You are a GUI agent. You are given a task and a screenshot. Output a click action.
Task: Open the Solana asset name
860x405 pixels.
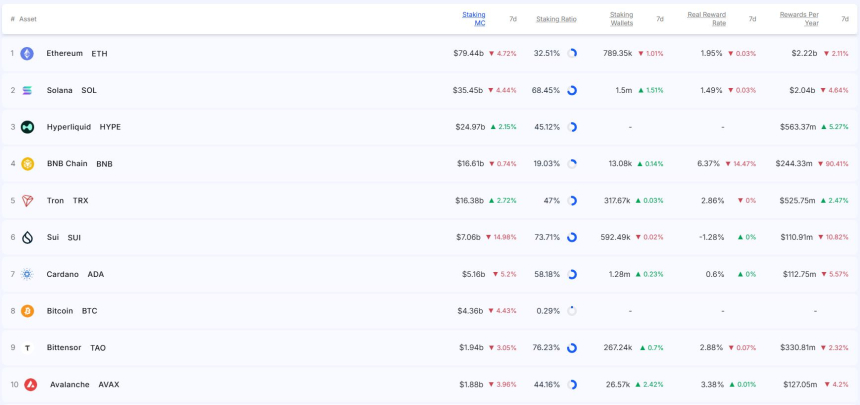click(59, 91)
